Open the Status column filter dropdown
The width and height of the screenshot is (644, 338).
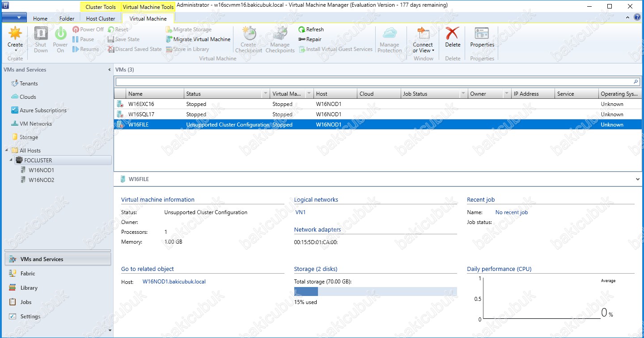point(266,94)
